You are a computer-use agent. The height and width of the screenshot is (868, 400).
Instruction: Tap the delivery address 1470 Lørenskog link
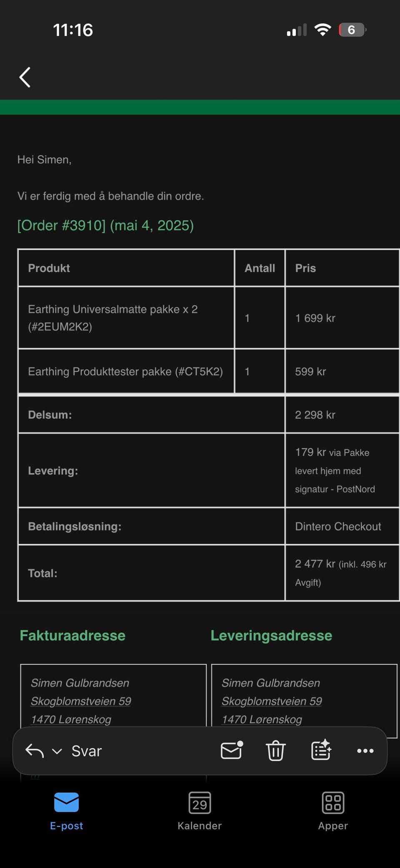(262, 720)
